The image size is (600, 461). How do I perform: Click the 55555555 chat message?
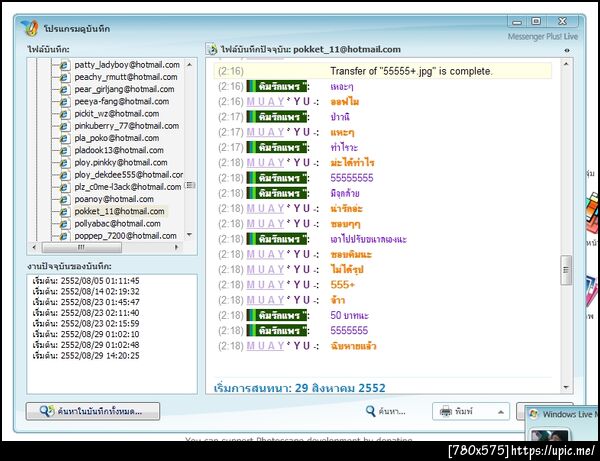click(352, 178)
